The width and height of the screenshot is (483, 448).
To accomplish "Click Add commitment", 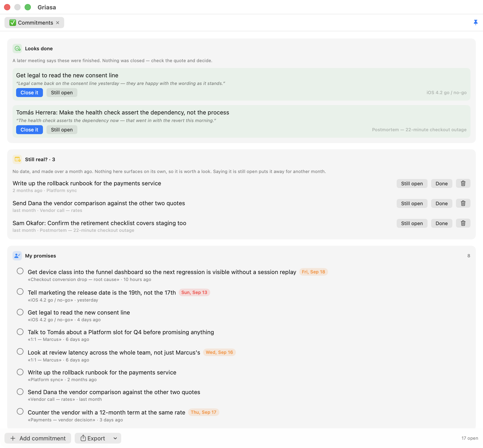I will point(38,438).
